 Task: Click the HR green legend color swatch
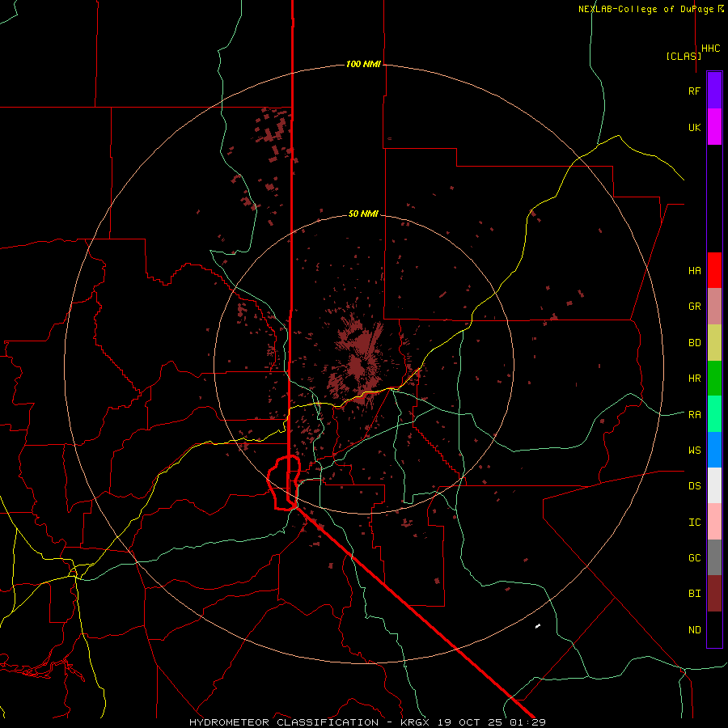coord(714,378)
